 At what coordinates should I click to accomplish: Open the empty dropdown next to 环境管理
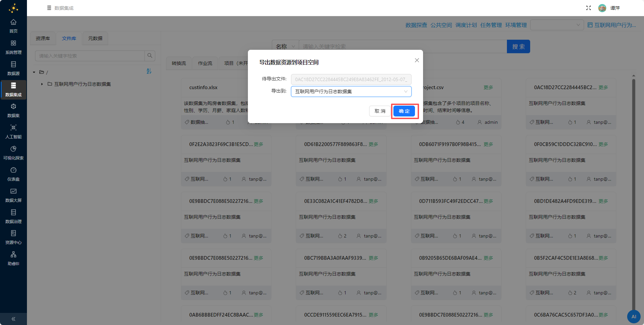(x=557, y=25)
